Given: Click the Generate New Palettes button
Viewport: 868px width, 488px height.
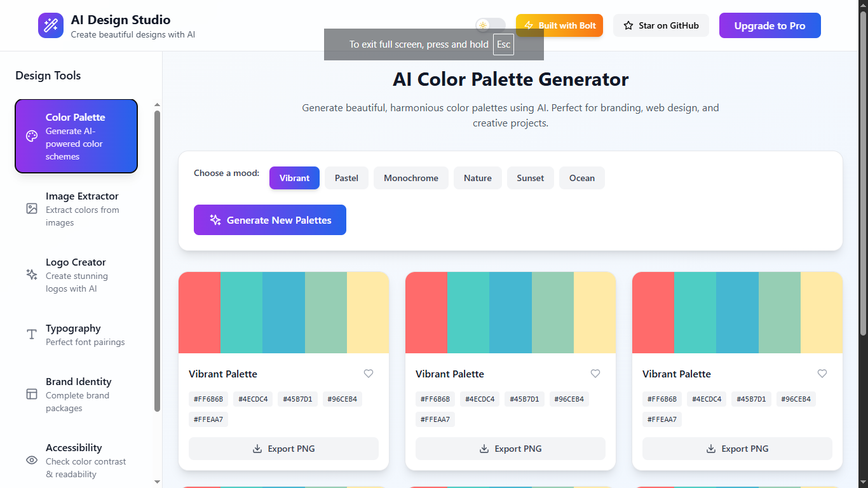Looking at the screenshot, I should click(269, 220).
